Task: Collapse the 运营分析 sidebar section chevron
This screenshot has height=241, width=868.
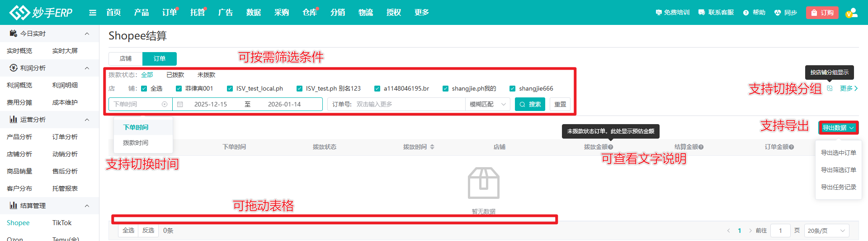Action: click(x=87, y=120)
